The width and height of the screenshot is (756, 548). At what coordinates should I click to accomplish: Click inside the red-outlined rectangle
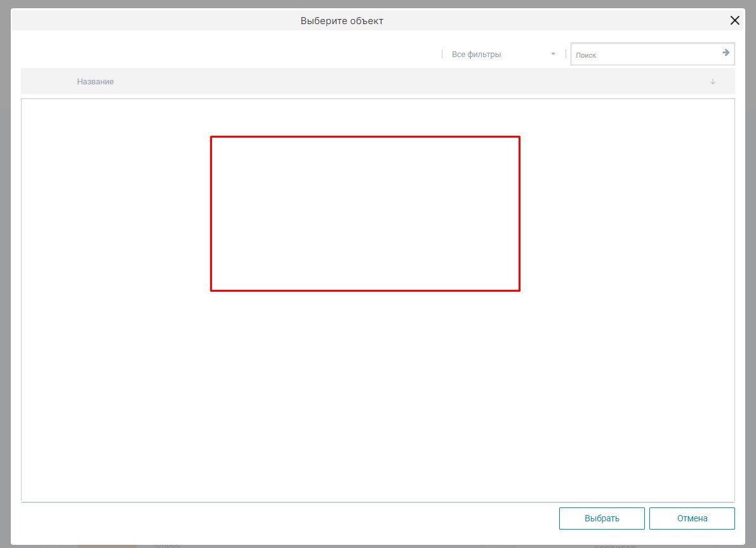tap(365, 214)
